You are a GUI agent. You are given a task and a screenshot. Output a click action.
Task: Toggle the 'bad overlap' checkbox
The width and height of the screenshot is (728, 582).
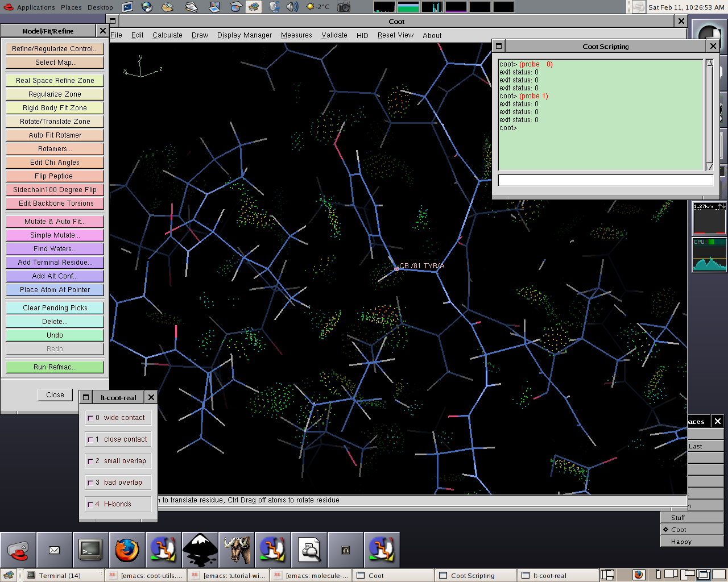pos(90,483)
